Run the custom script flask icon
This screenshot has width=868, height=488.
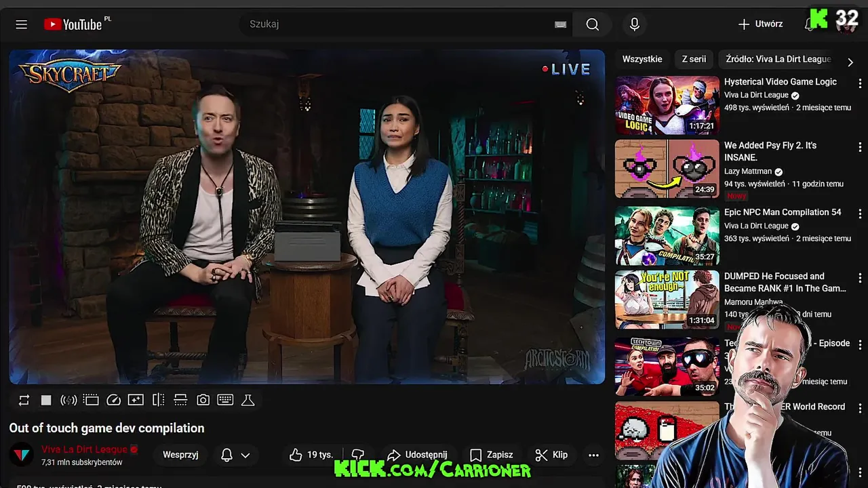[x=248, y=400]
